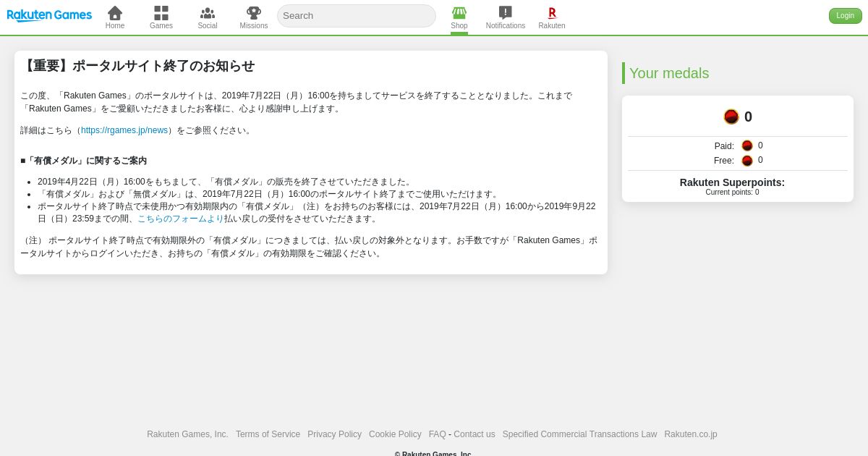
Task: Click the total medals coin icon
Action: [731, 117]
